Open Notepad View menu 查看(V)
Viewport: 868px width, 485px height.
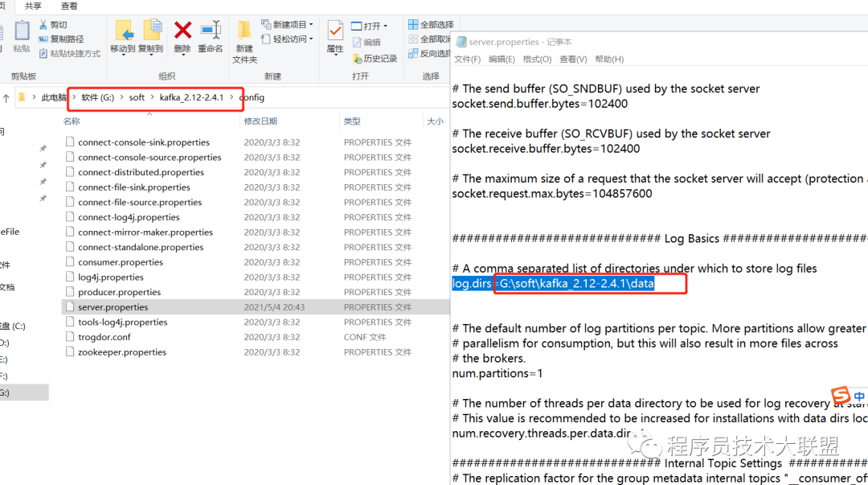(x=573, y=60)
